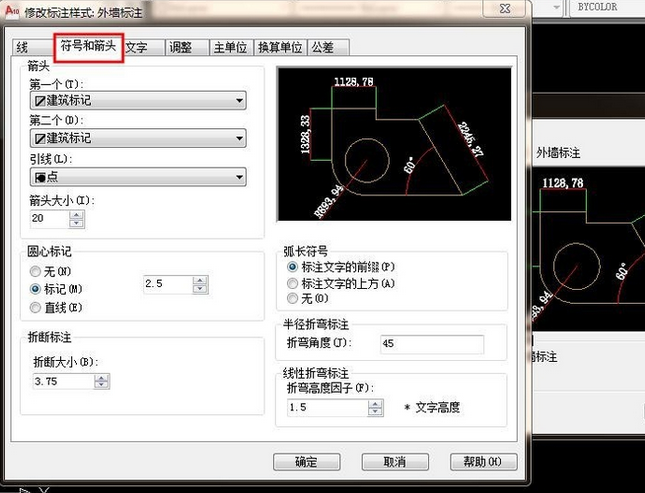The width and height of the screenshot is (645, 493).
Task: Increase arrow size spinner up arrow
Action: pos(77,213)
